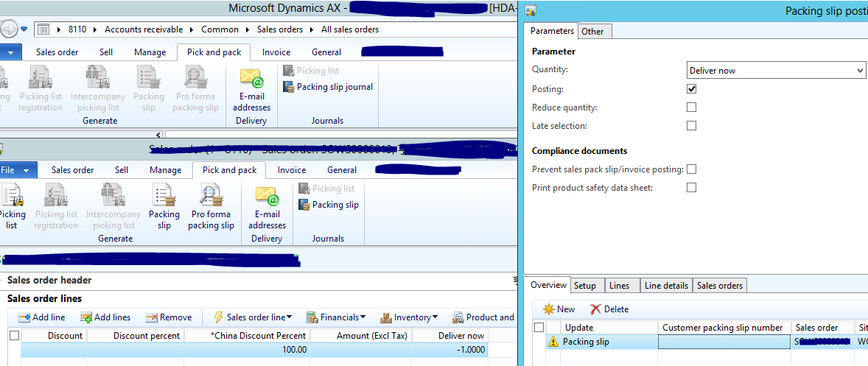Screen dimensions: 868x366
Task: Open E-mail addresses in All sales orders ribbon
Action: click(251, 89)
